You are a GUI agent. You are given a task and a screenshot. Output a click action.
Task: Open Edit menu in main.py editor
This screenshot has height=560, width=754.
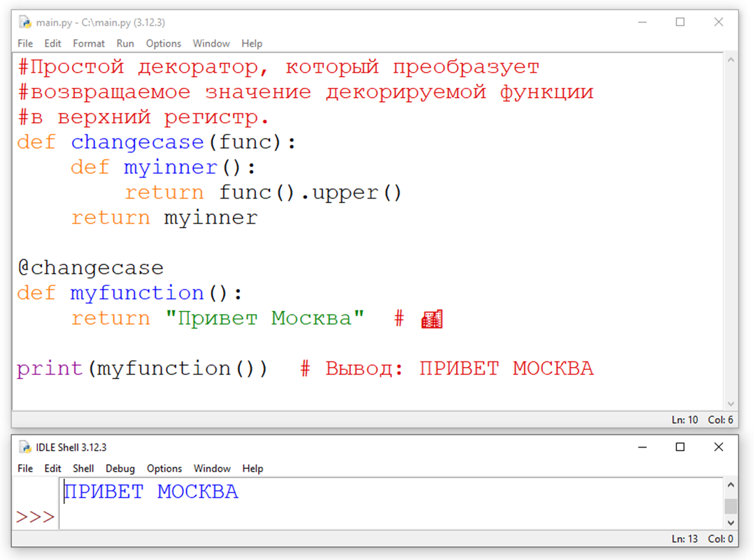coord(52,43)
